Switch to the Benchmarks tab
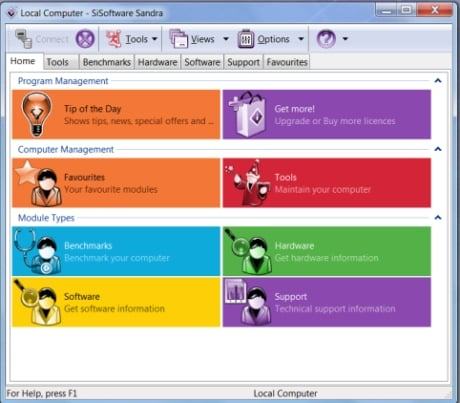Viewport: 460px width, 403px height. 107,62
